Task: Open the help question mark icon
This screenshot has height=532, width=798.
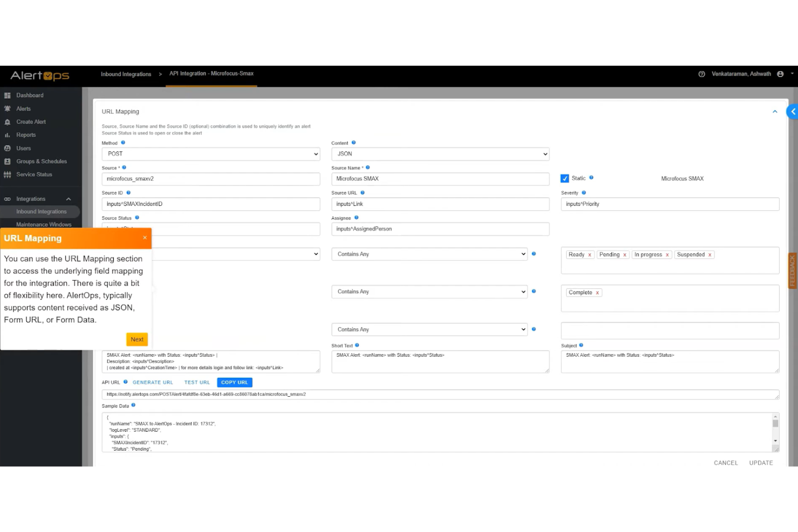Action: click(x=701, y=74)
